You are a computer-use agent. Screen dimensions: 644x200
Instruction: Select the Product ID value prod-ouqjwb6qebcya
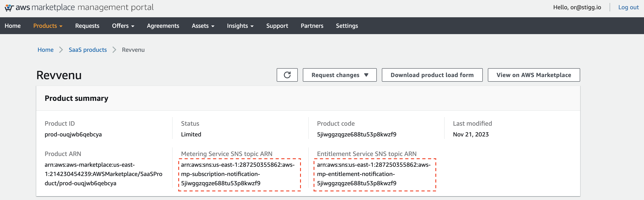coord(73,134)
